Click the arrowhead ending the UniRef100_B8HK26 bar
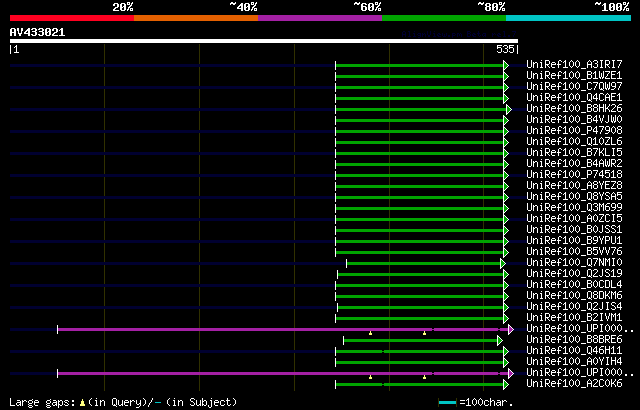 [x=509, y=109]
